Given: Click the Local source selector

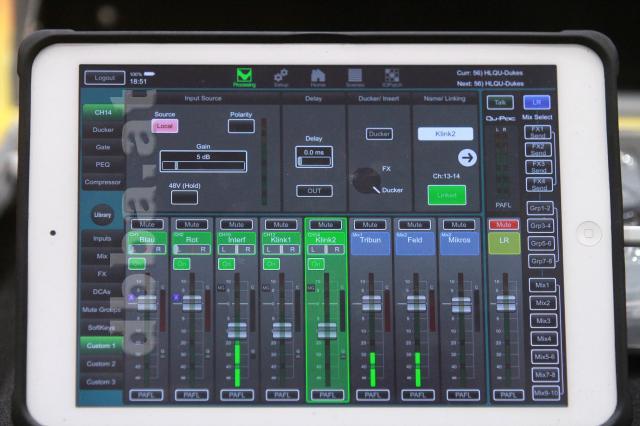Looking at the screenshot, I should pyautogui.click(x=164, y=126).
